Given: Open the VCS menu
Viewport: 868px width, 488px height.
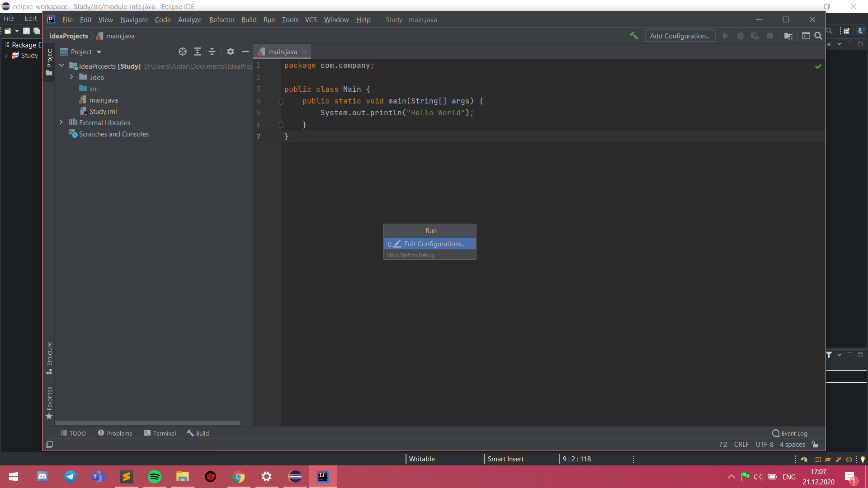Looking at the screenshot, I should pos(311,20).
